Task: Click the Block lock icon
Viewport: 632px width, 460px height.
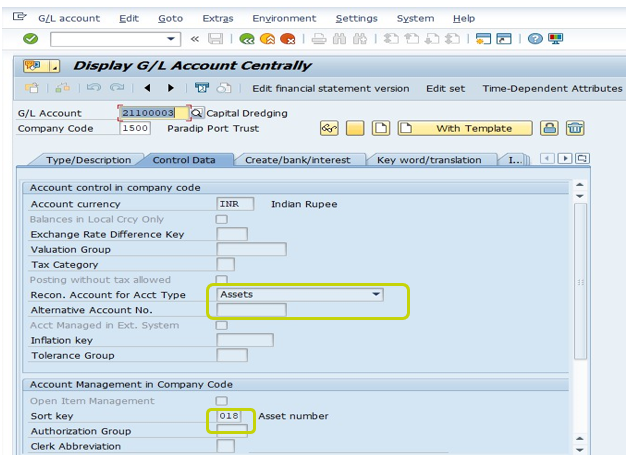Action: click(x=549, y=129)
